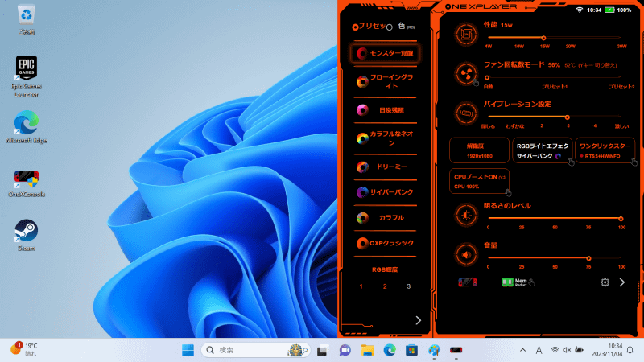
Task: Click the vibration intensity slider handle
Action: click(568, 117)
